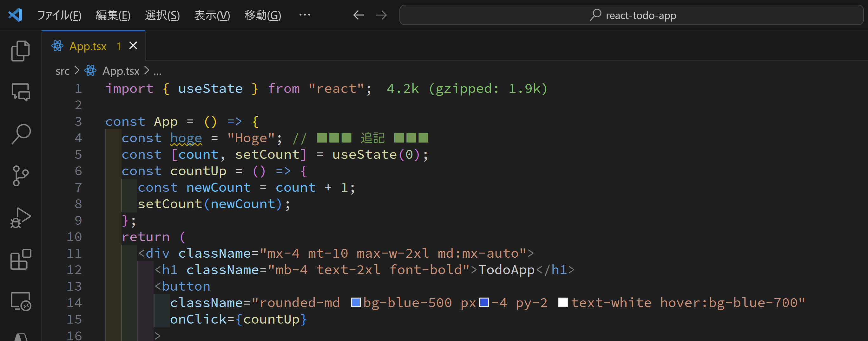Open the Explorer view in activity bar
Screen dimensions: 868x341
coord(21,51)
